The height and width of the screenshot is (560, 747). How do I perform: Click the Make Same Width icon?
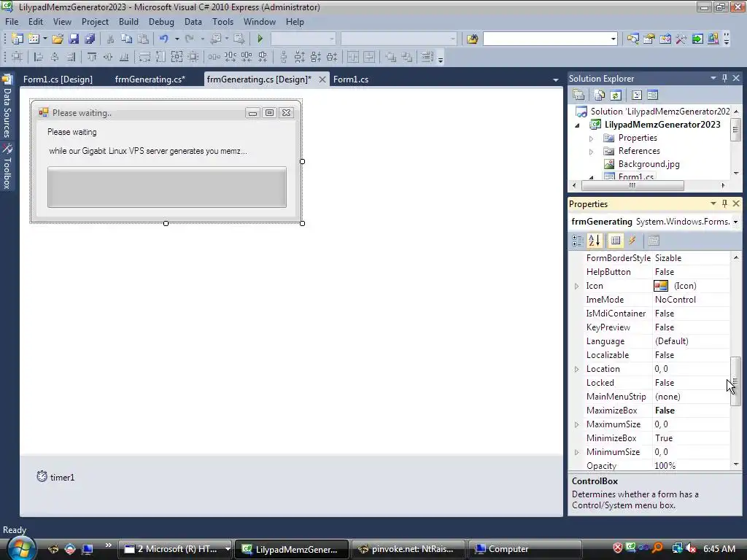[x=144, y=57]
